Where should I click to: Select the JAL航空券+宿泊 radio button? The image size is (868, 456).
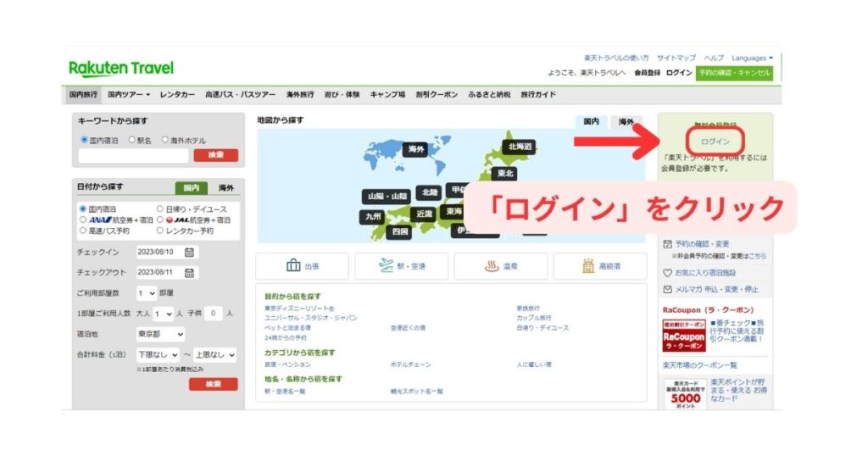click(160, 220)
